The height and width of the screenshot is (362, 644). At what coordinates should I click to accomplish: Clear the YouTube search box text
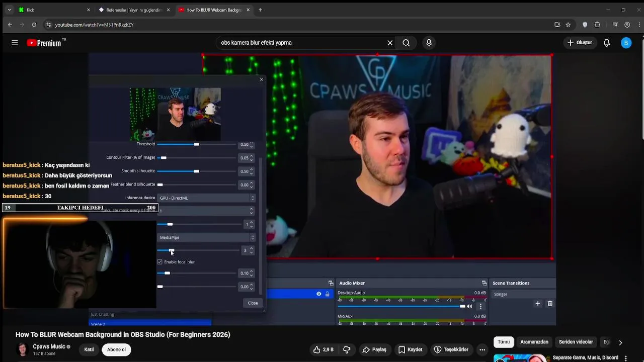click(390, 43)
